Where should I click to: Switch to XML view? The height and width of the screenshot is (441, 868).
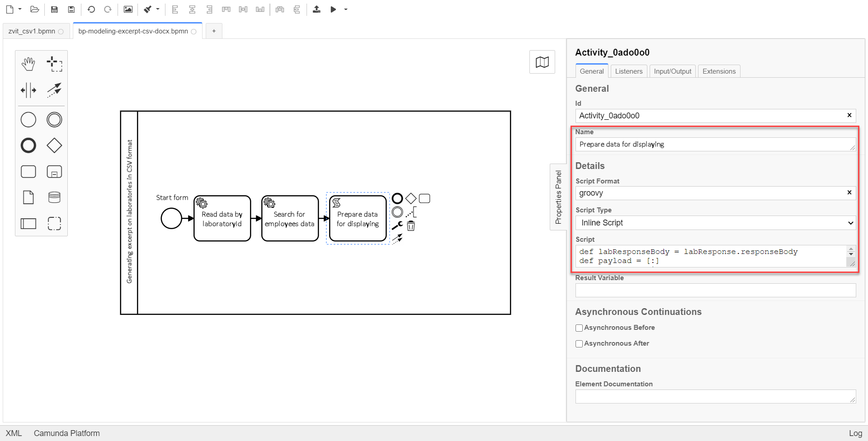[x=14, y=433]
